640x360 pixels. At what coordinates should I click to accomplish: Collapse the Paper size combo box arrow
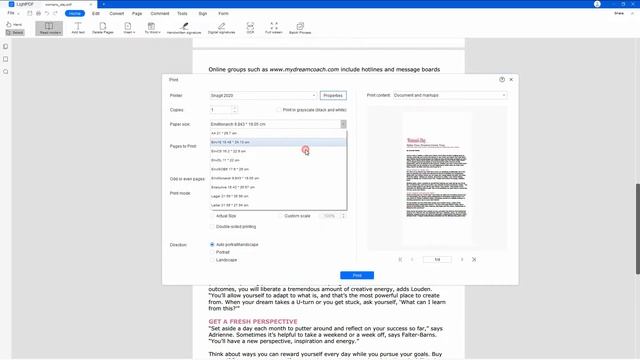coord(343,124)
